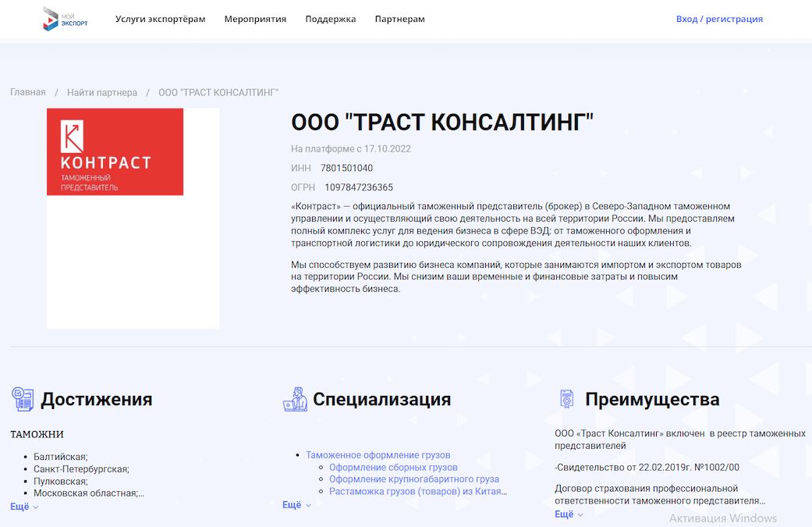The width and height of the screenshot is (812, 527).
Task: Click Свидетельство от 22.02.2019г. text
Action: click(x=647, y=468)
